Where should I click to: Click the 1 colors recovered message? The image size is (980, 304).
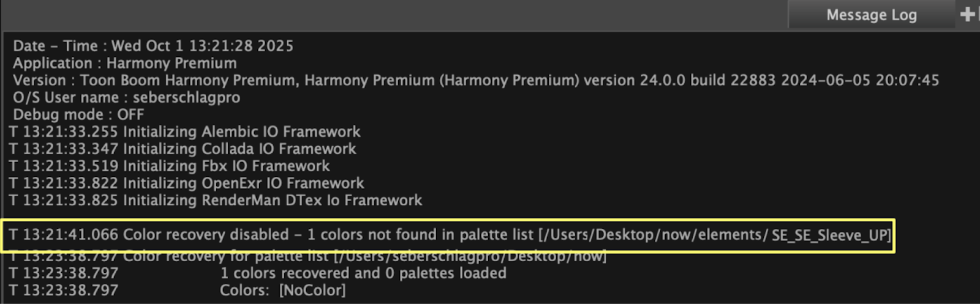(x=363, y=273)
